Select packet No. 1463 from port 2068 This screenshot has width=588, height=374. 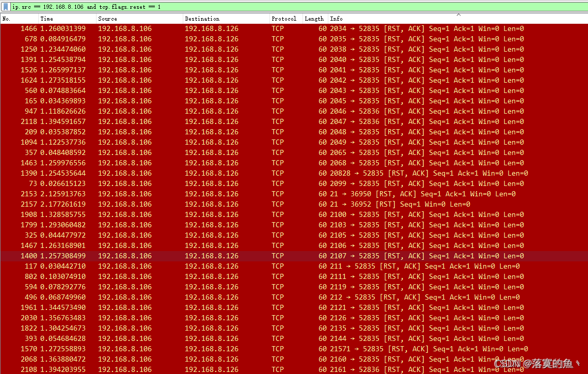[294, 163]
